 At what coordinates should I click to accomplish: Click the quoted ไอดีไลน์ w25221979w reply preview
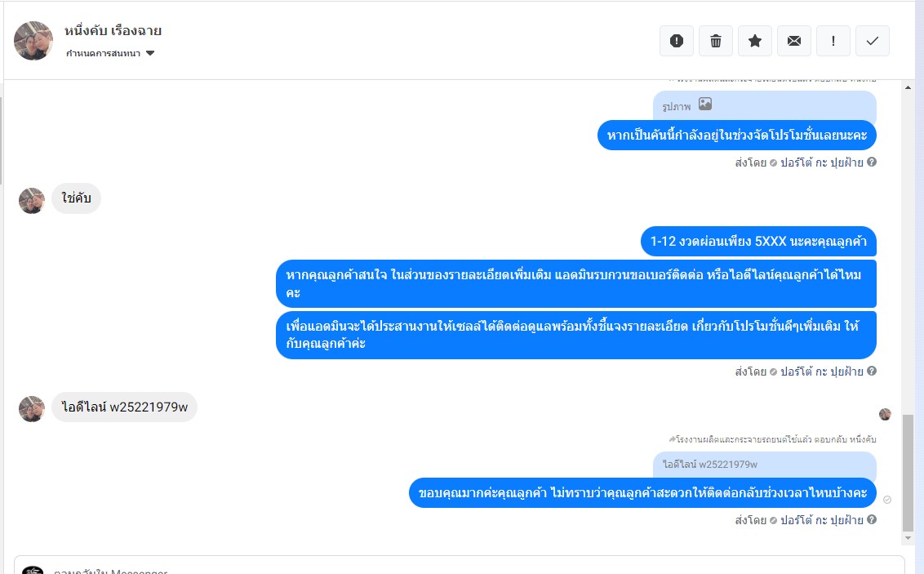764,465
